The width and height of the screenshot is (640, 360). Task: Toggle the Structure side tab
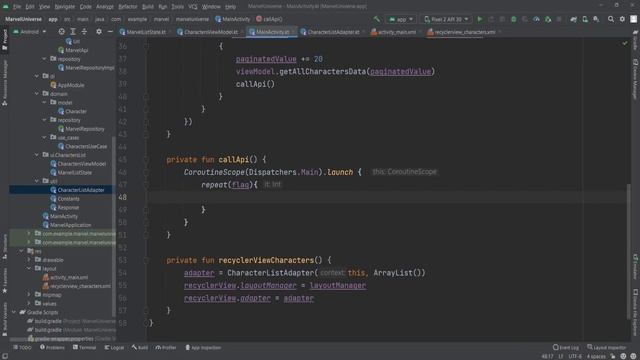click(4, 247)
